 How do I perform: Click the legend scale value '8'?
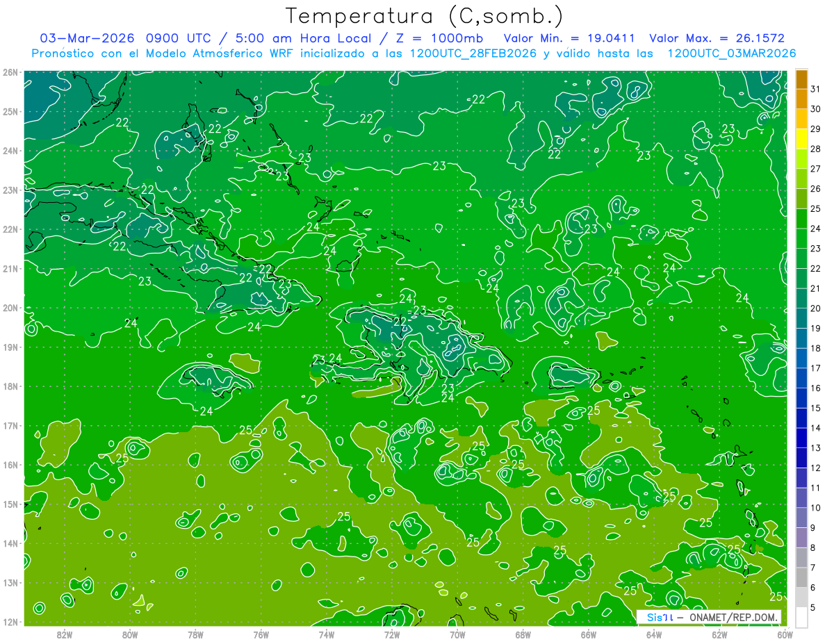(x=813, y=547)
